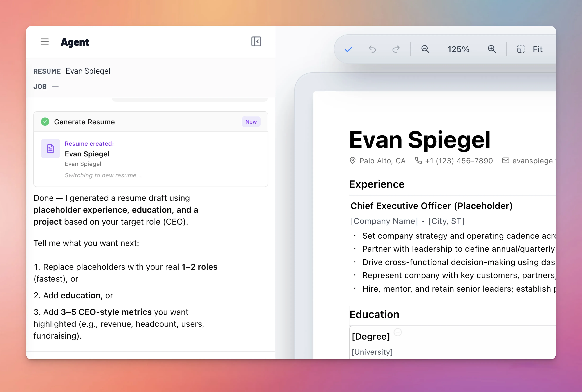This screenshot has width=582, height=392.
Task: Zoom out with the magnifier minus icon
Action: pyautogui.click(x=425, y=49)
